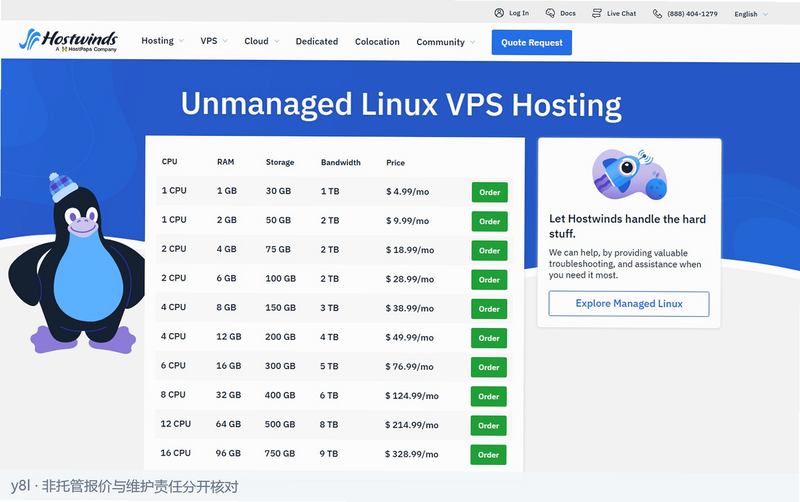Screen dimensions: 800x502
Task: Order the $18.99/mo plan
Action: point(489,250)
